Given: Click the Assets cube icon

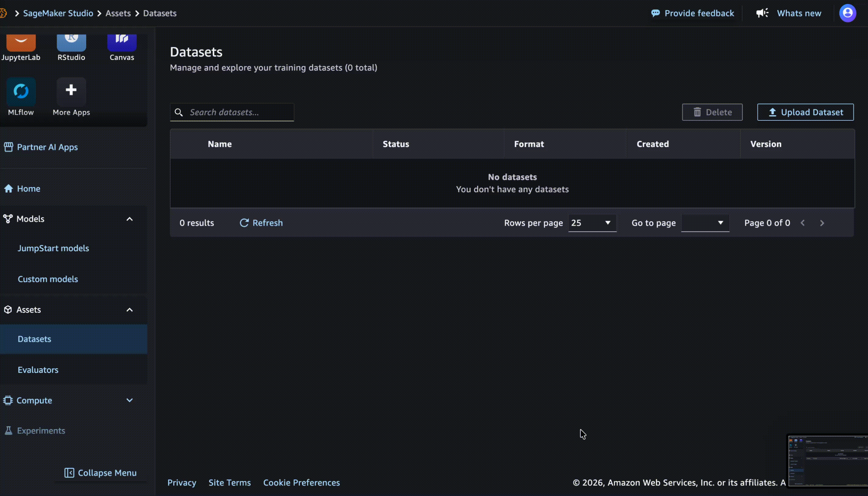Looking at the screenshot, I should pyautogui.click(x=8, y=310).
